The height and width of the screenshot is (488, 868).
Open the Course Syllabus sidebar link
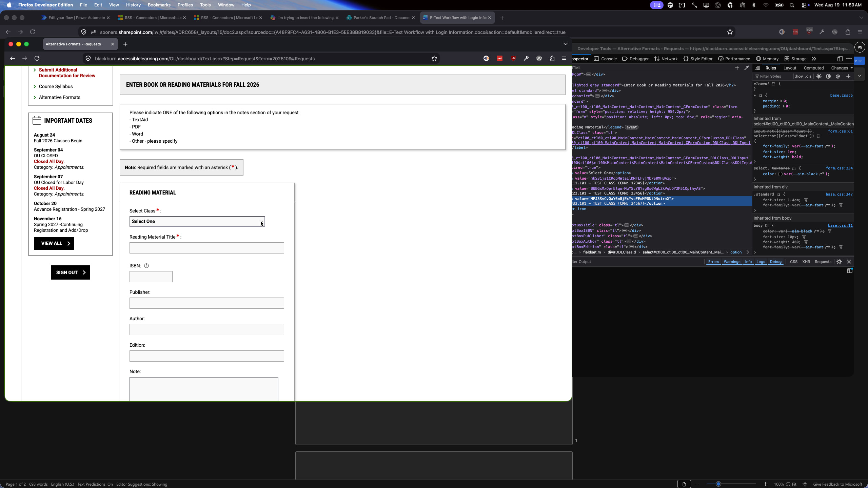click(x=56, y=86)
